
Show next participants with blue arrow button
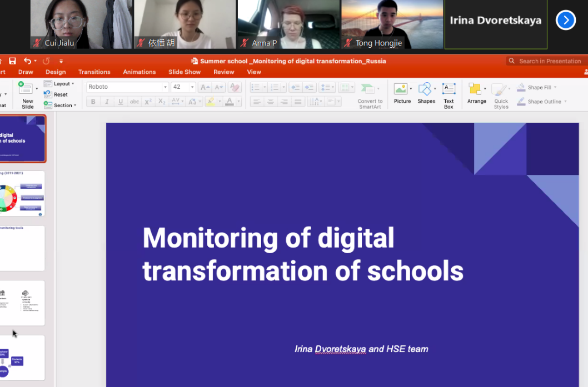(565, 21)
